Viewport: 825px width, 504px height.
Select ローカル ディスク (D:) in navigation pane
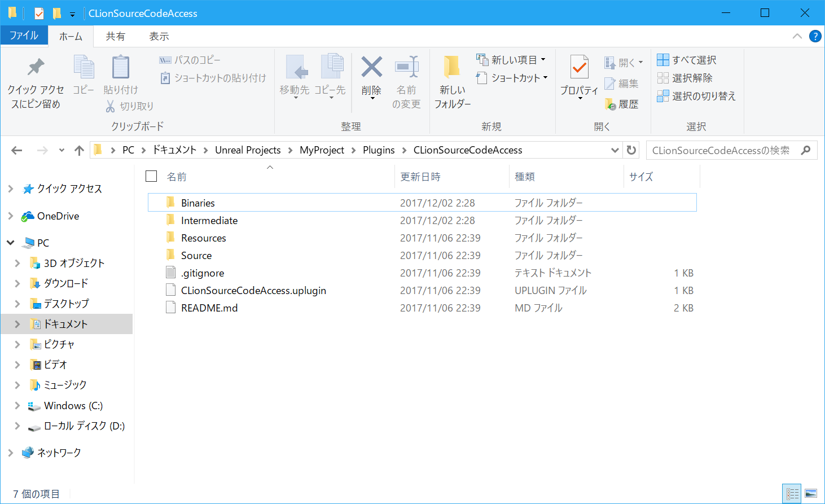tap(84, 426)
